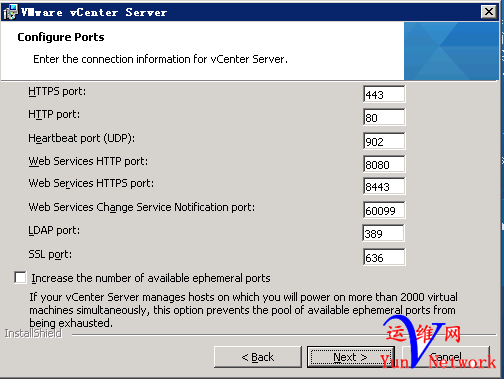
Task: Focus the Web Services HTTP port field 8080
Action: coord(384,164)
